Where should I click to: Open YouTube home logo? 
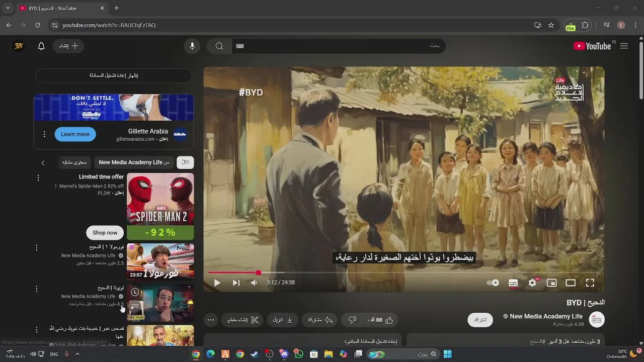(x=592, y=46)
